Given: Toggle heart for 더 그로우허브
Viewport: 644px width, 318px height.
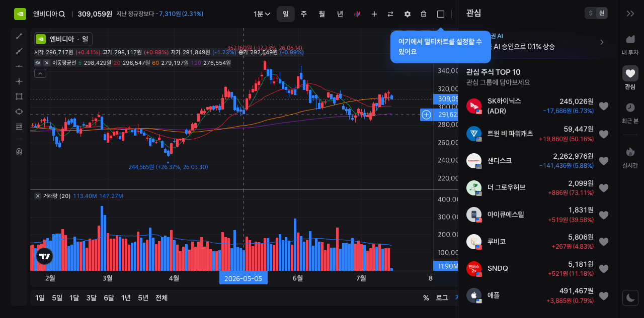Looking at the screenshot, I should [604, 188].
